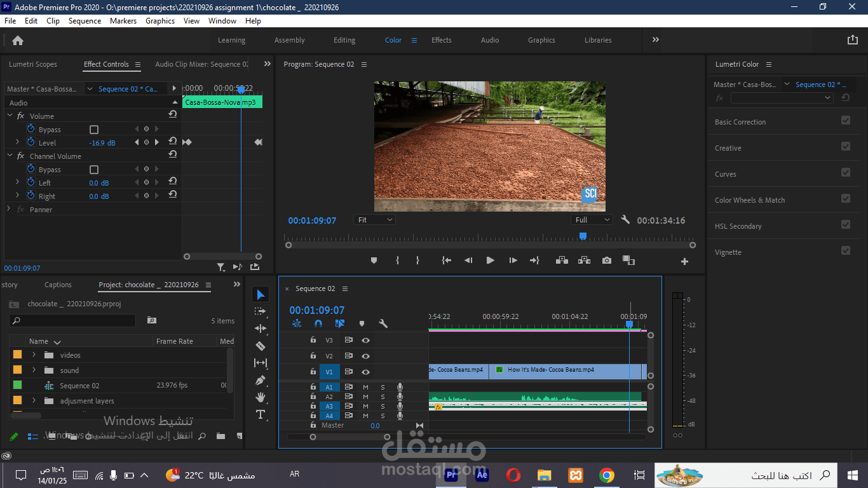Switch to the Editing workspace tab
868x488 pixels.
tap(344, 40)
